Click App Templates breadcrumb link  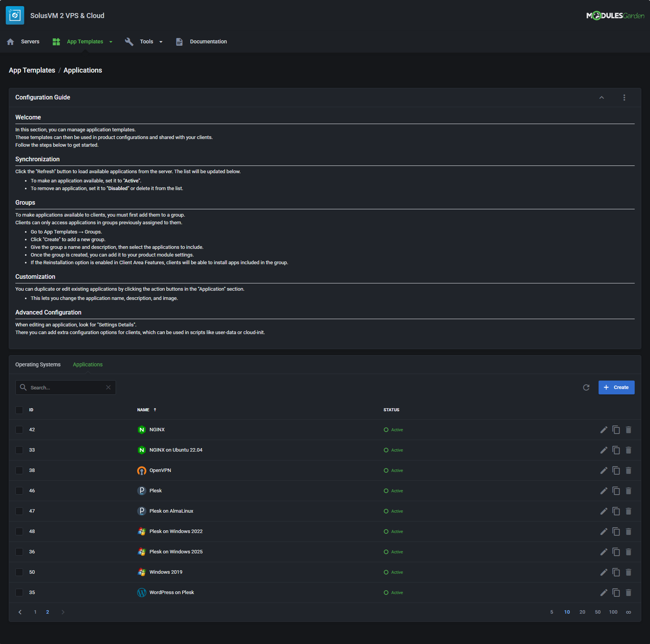point(32,70)
